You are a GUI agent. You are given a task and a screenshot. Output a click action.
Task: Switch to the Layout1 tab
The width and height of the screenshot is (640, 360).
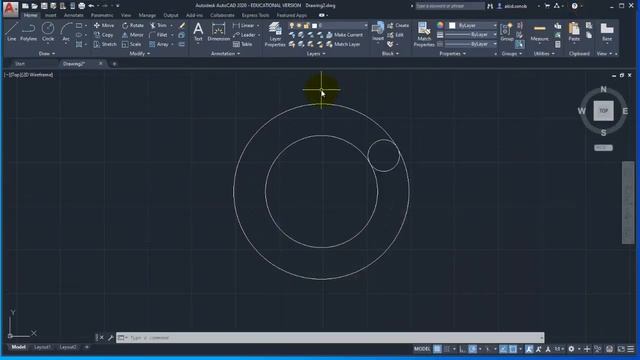pyautogui.click(x=42, y=347)
